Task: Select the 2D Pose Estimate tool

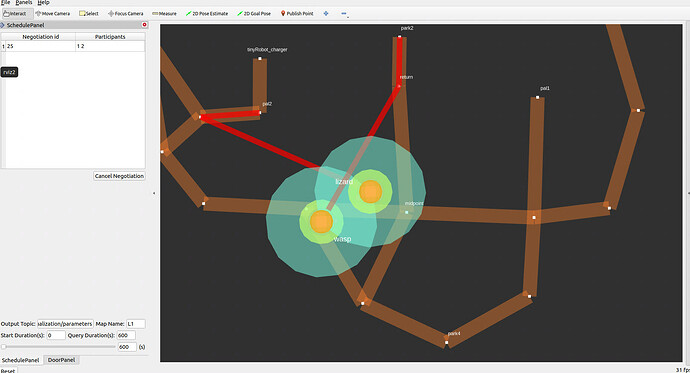Action: pos(207,13)
